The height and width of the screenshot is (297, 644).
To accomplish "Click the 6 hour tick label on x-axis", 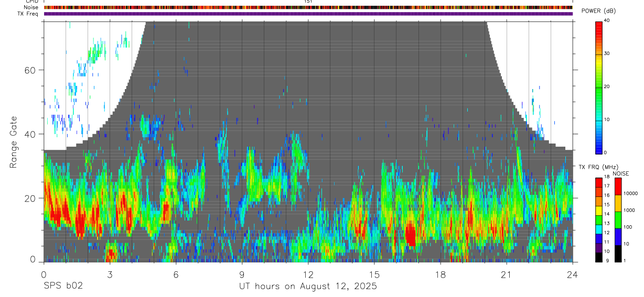I will pyautogui.click(x=176, y=275).
